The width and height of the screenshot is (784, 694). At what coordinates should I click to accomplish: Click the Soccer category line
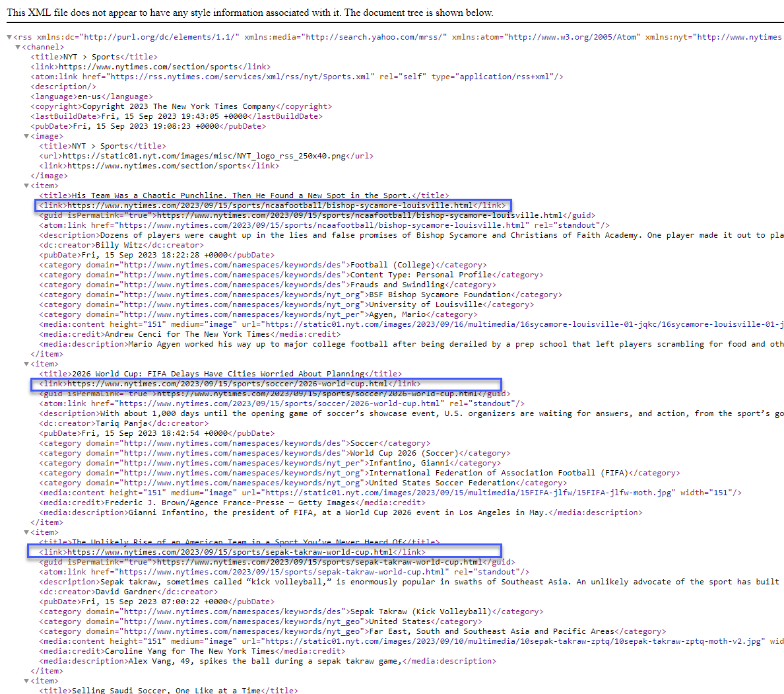coord(235,443)
